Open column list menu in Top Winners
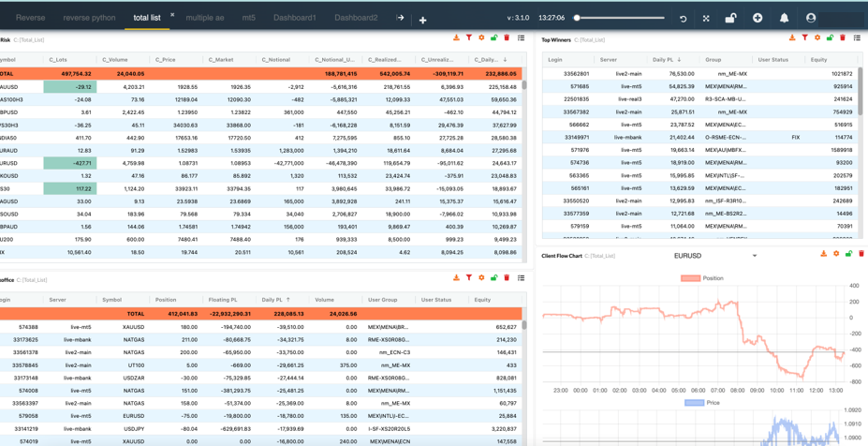The width and height of the screenshot is (868, 446). 856,38
